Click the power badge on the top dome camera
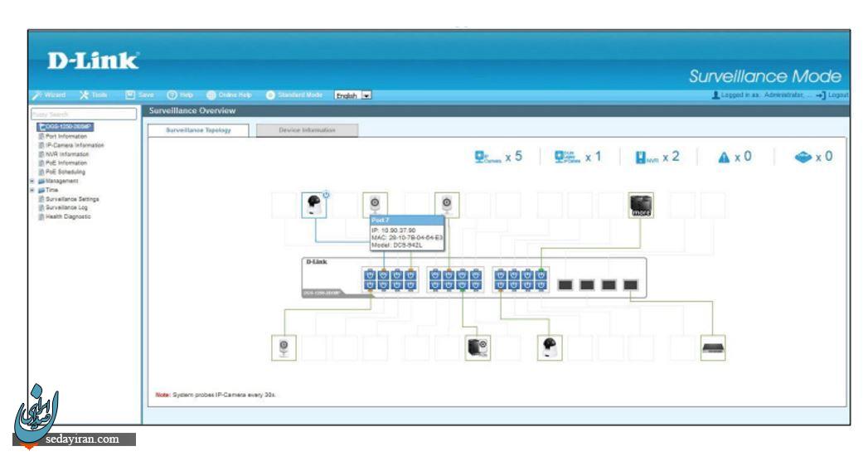 (x=326, y=195)
